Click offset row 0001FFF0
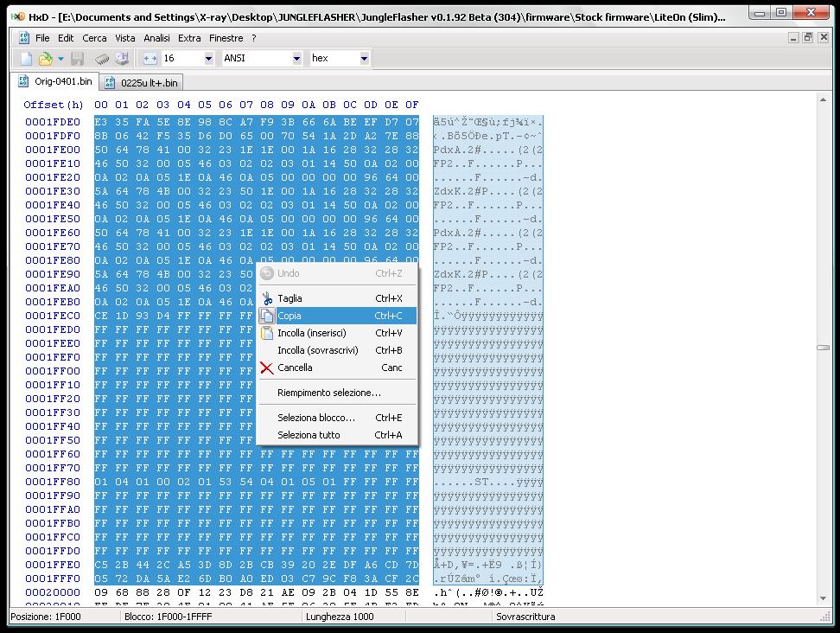 pos(53,579)
